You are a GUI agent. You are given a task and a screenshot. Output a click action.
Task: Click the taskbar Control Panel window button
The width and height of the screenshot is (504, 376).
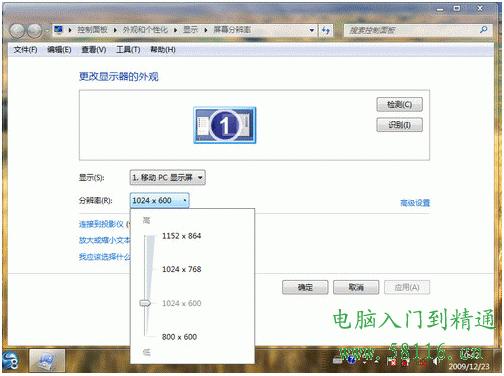(47, 361)
